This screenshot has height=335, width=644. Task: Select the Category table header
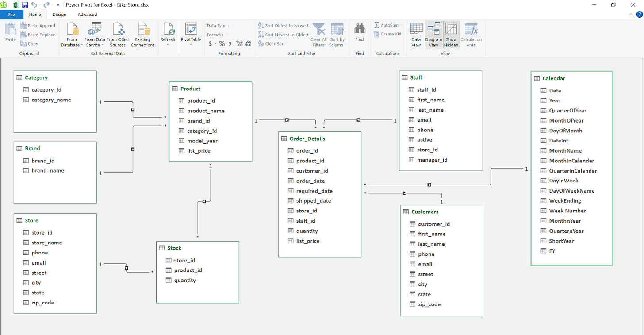pos(55,77)
